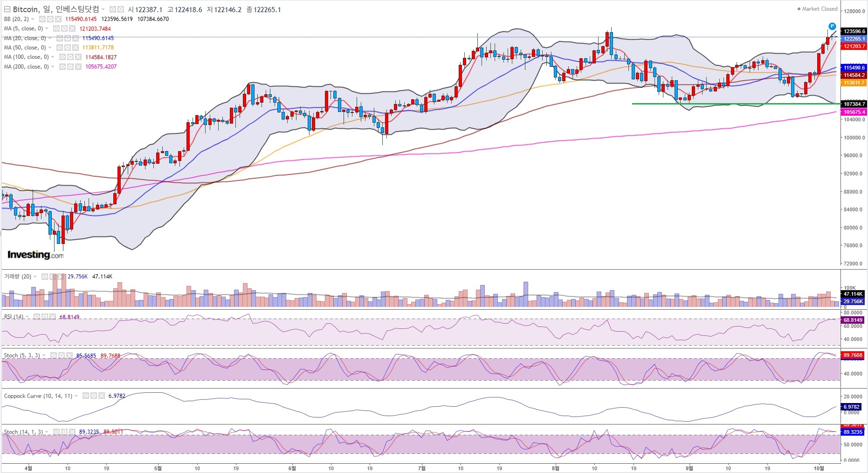Open gear settings for MA (20, close, 0)

(68, 38)
